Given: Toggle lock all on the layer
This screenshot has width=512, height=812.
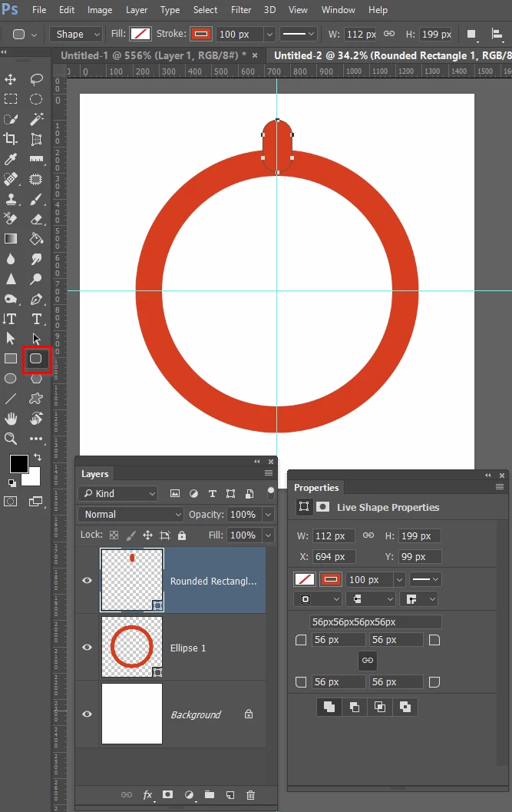Looking at the screenshot, I should coord(182,535).
